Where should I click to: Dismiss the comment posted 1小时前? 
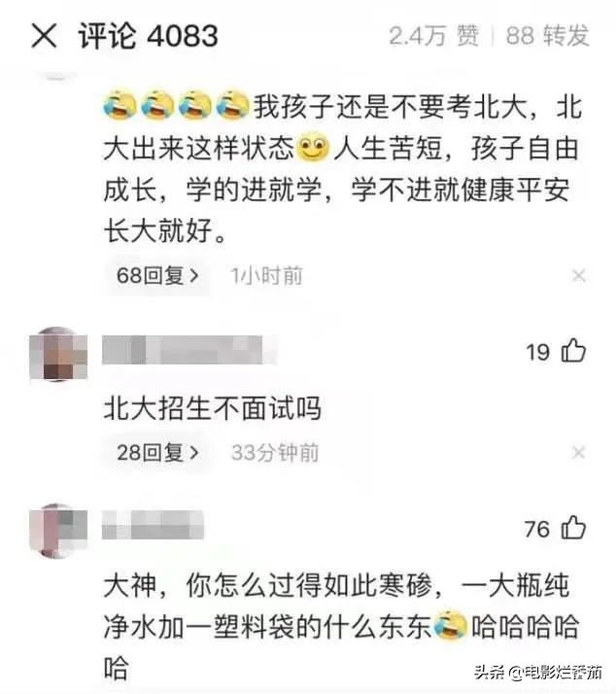tap(579, 275)
